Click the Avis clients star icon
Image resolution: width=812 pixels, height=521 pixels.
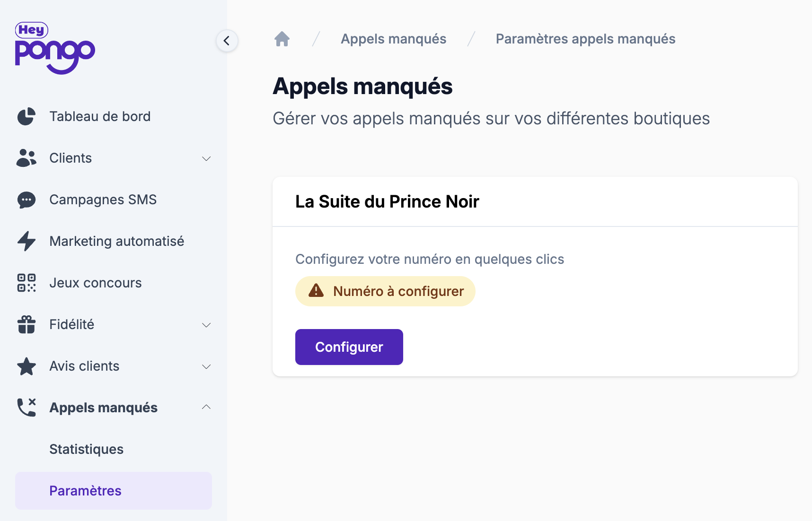26,366
